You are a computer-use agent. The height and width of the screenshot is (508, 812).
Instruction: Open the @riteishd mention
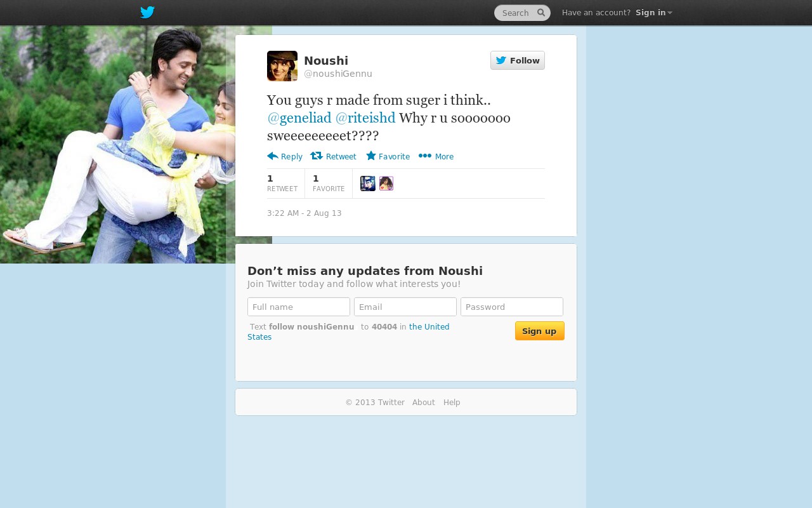365,118
